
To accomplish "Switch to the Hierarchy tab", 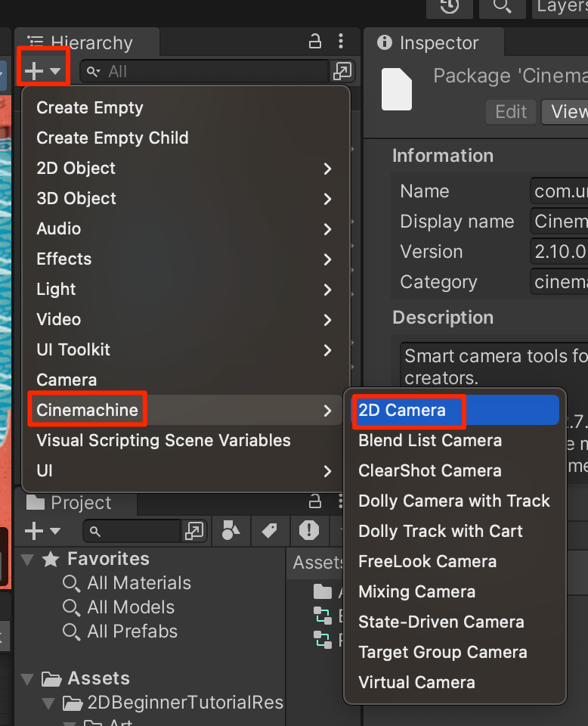I will pyautogui.click(x=87, y=42).
